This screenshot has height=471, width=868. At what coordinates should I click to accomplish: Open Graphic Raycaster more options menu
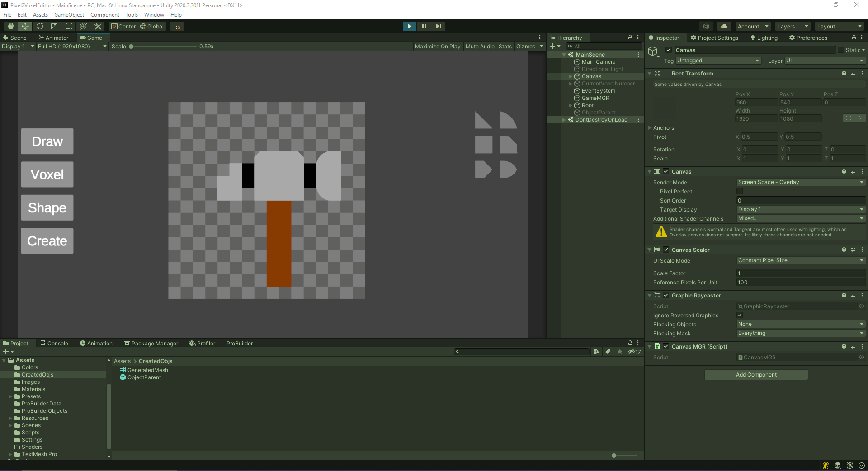tap(862, 295)
